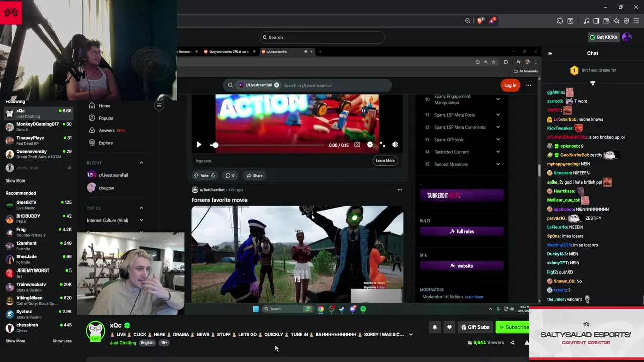Open the Kick user avatar menu

(627, 37)
